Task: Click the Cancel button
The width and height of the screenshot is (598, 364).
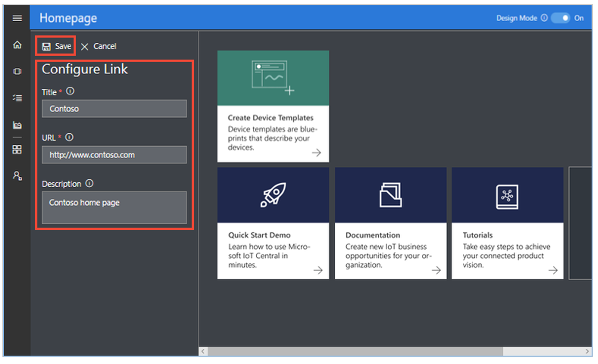Action: [x=98, y=46]
